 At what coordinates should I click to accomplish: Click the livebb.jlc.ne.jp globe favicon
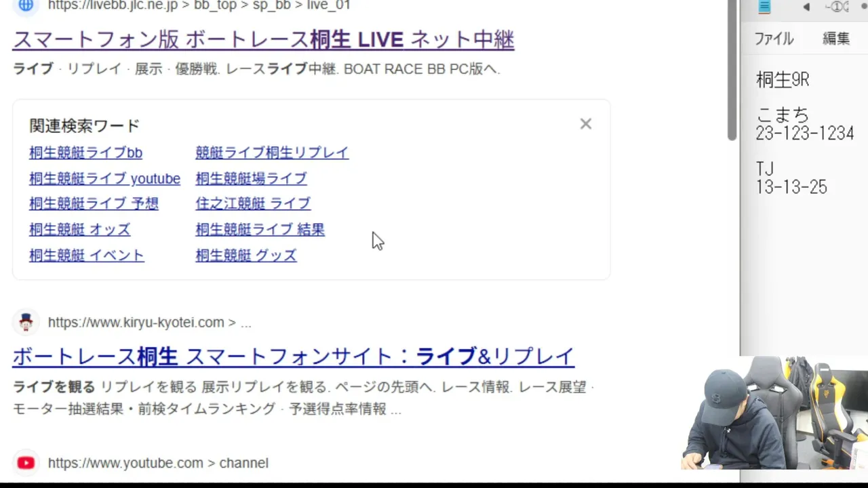[26, 5]
